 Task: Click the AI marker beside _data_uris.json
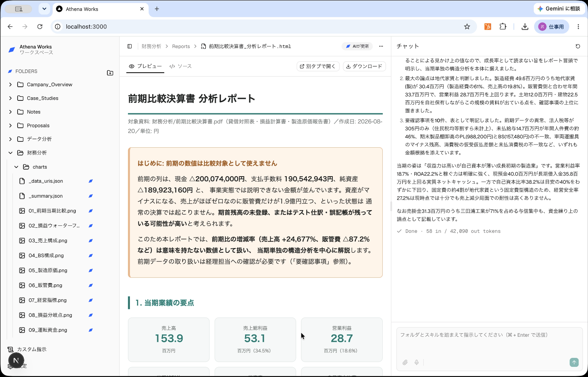pyautogui.click(x=91, y=181)
